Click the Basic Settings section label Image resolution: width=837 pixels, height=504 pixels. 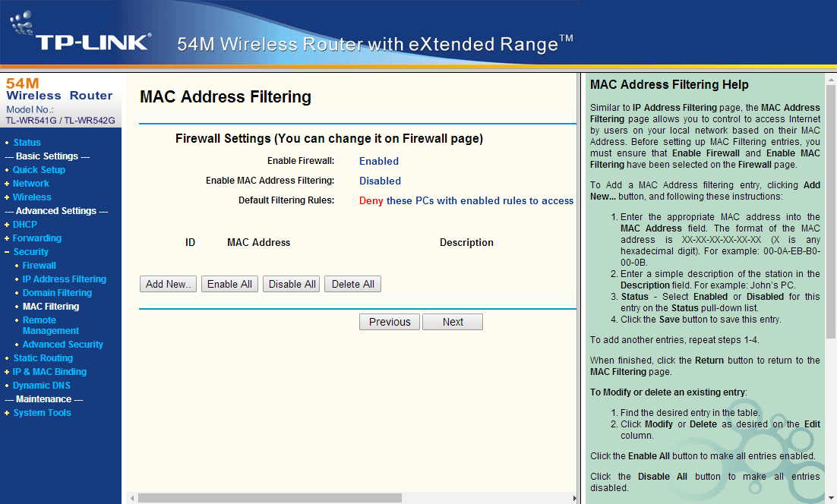47,156
